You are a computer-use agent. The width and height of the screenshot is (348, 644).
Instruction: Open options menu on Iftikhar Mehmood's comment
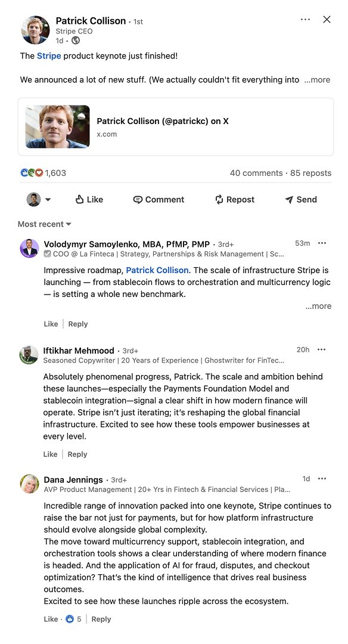click(x=322, y=349)
